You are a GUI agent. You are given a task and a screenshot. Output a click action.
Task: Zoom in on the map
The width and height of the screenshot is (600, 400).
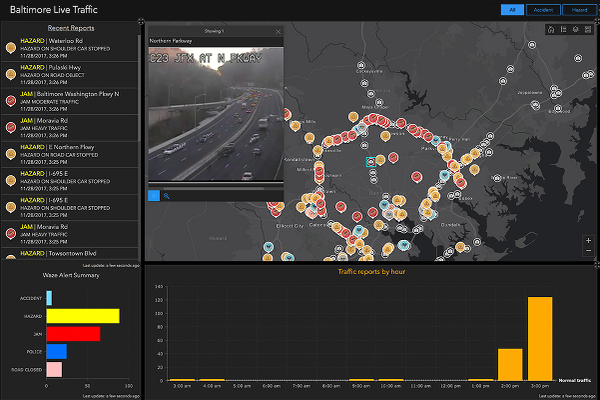[x=588, y=241]
